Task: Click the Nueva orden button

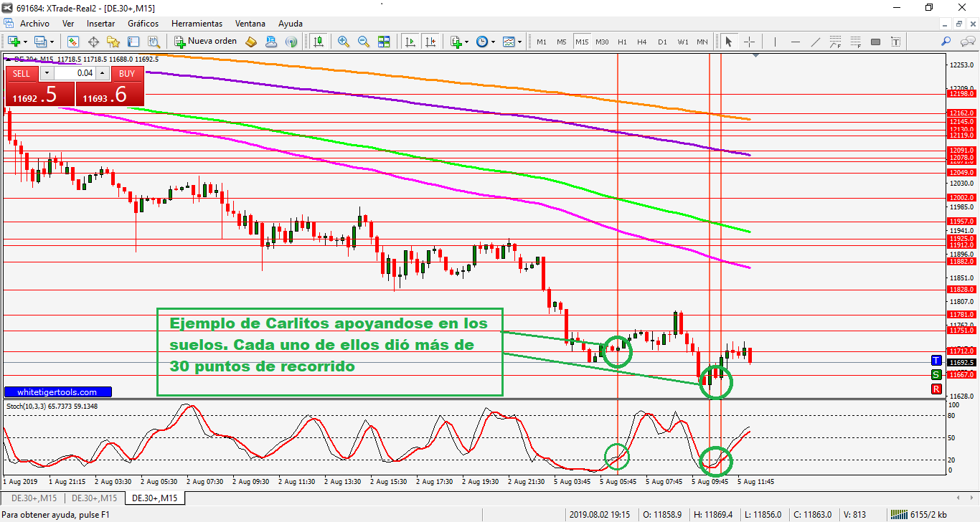Action: [205, 42]
